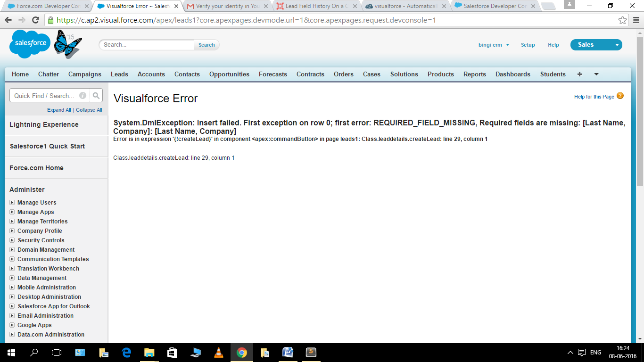Show hidden system tray icons

(x=570, y=353)
